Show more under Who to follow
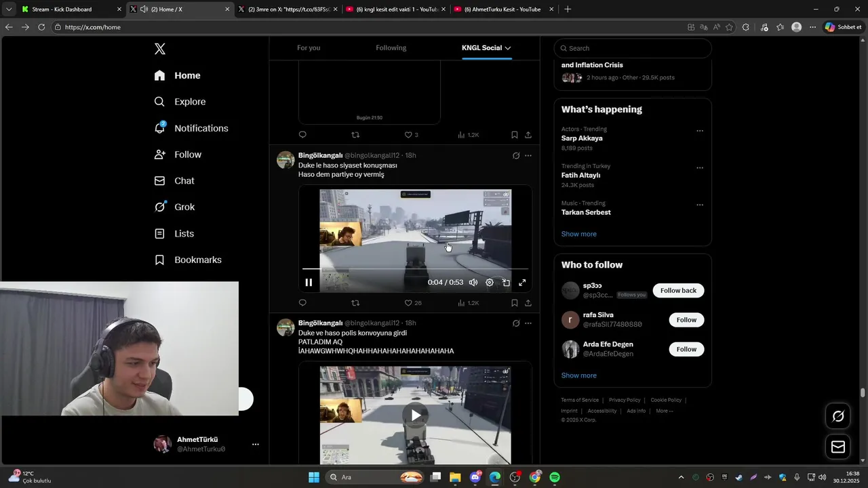The image size is (868, 488). pyautogui.click(x=579, y=375)
